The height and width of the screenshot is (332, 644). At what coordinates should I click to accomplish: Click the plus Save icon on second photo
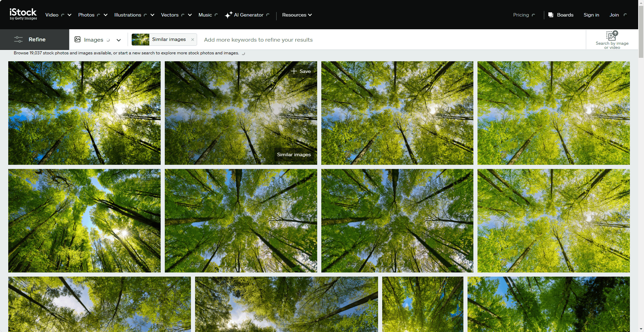[294, 71]
